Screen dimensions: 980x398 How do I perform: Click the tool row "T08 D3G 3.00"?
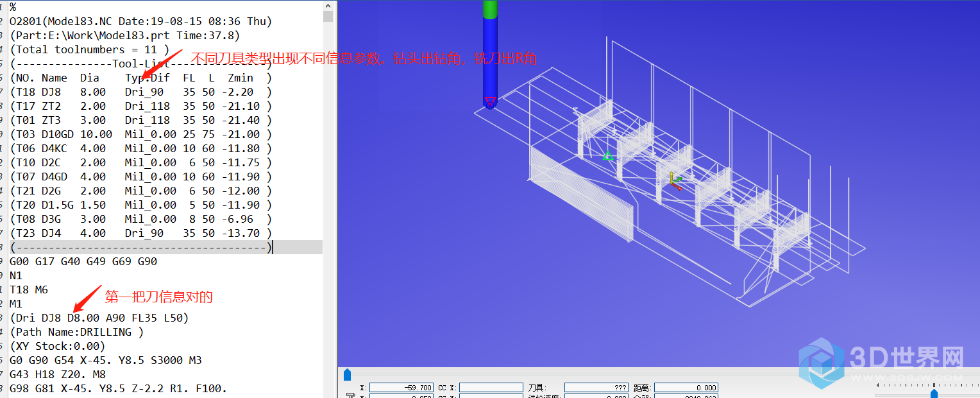(x=141, y=219)
